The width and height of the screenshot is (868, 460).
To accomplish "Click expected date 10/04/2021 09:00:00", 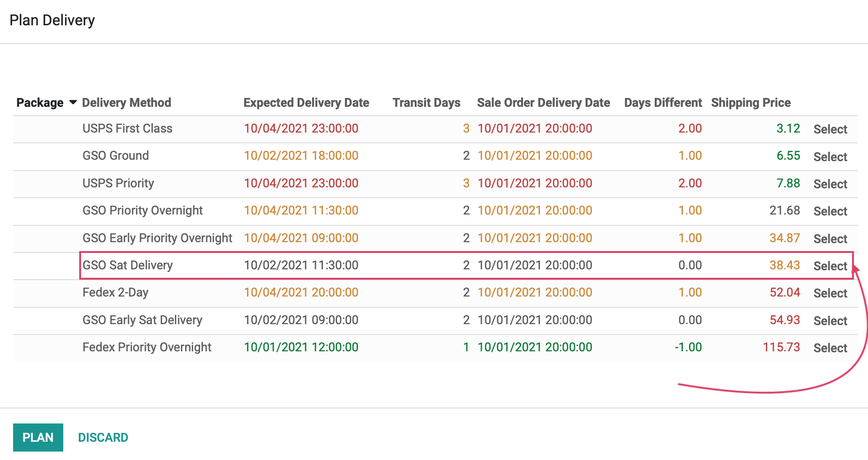I will [301, 238].
